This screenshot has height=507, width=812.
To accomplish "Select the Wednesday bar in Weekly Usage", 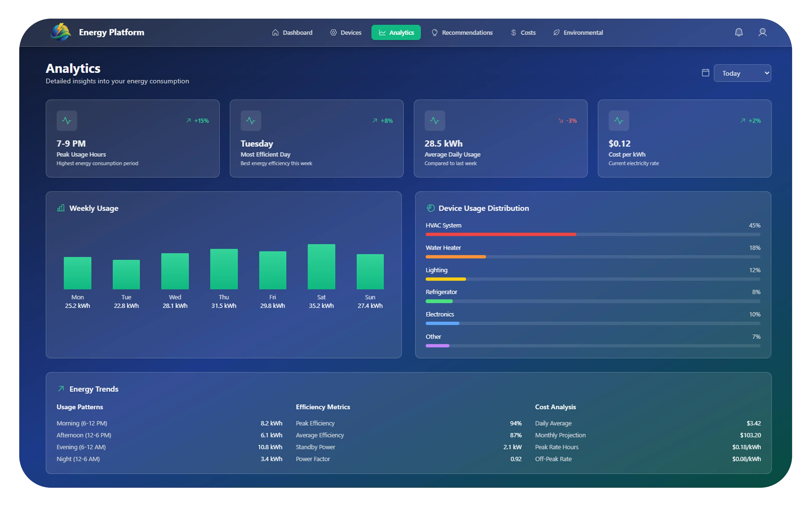I will pos(175,271).
